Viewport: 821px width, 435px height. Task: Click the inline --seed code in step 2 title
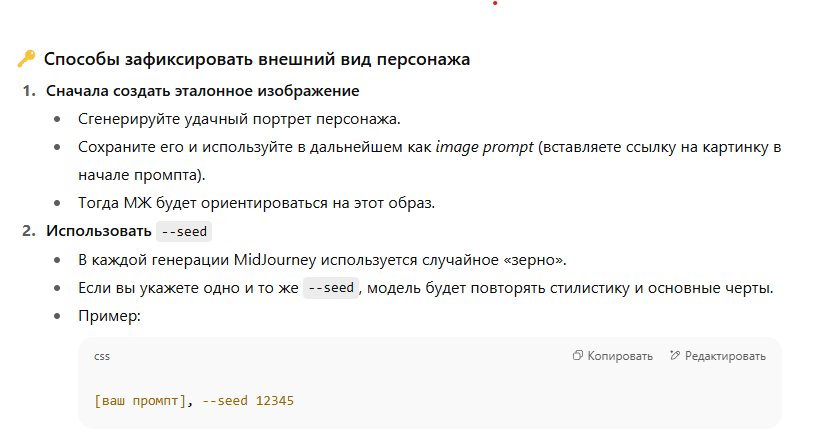(x=184, y=232)
